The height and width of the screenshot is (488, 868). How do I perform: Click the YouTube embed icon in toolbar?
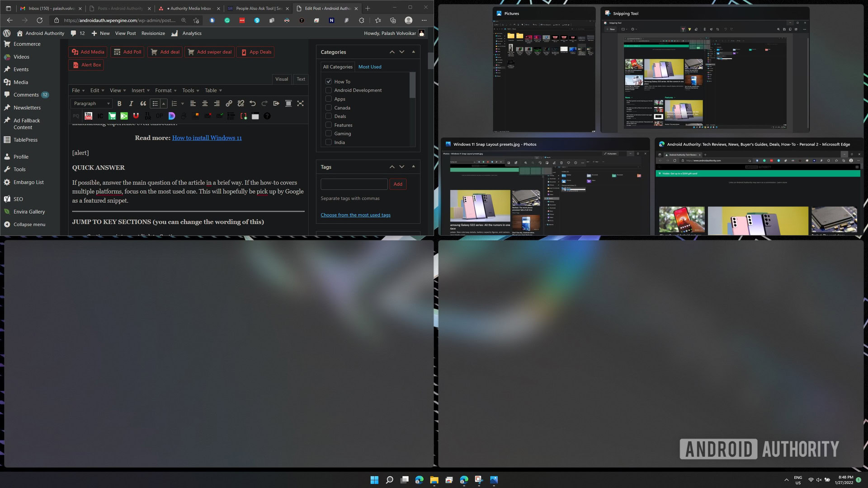pos(88,116)
